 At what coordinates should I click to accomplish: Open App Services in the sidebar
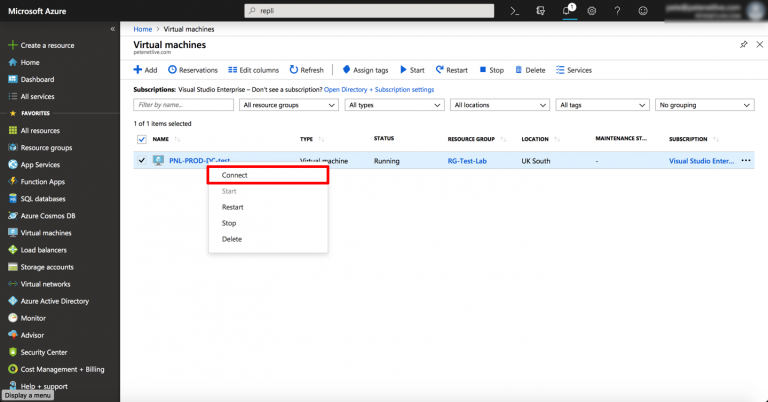pyautogui.click(x=34, y=165)
